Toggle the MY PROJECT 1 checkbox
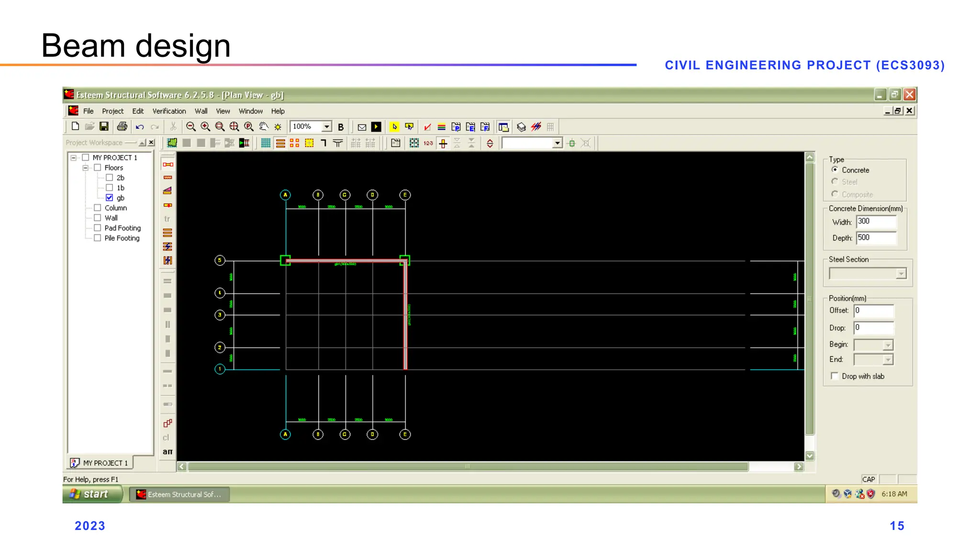980x551 pixels. pos(86,157)
